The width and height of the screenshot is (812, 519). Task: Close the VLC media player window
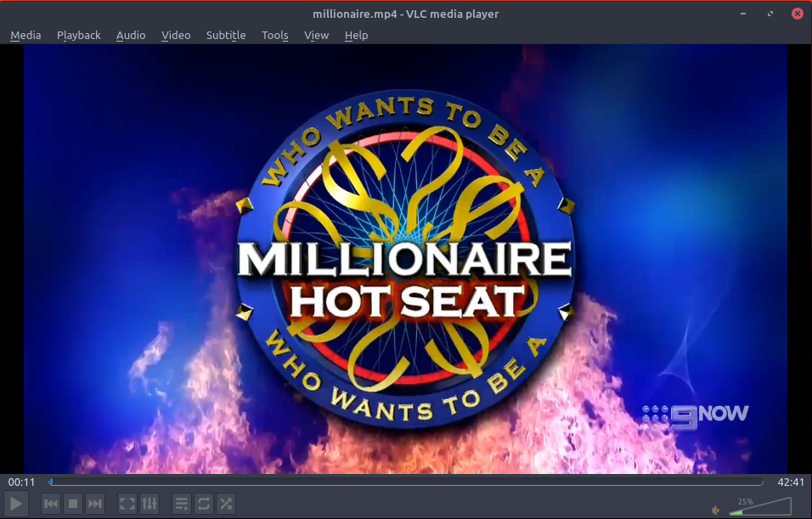pyautogui.click(x=798, y=14)
